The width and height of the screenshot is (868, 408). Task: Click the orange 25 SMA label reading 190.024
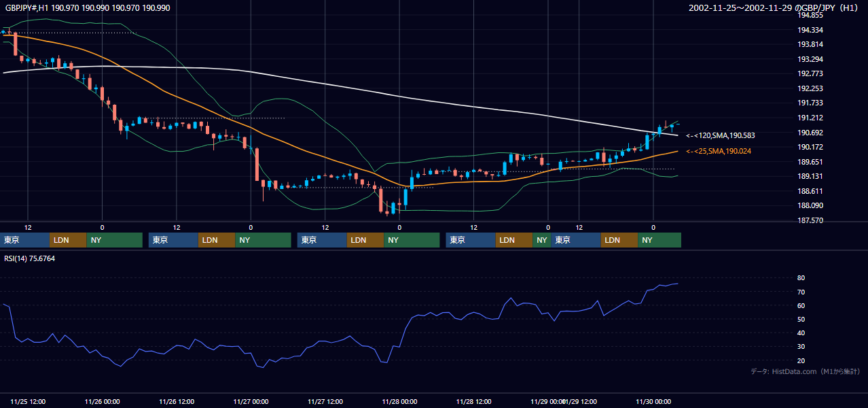click(x=719, y=151)
